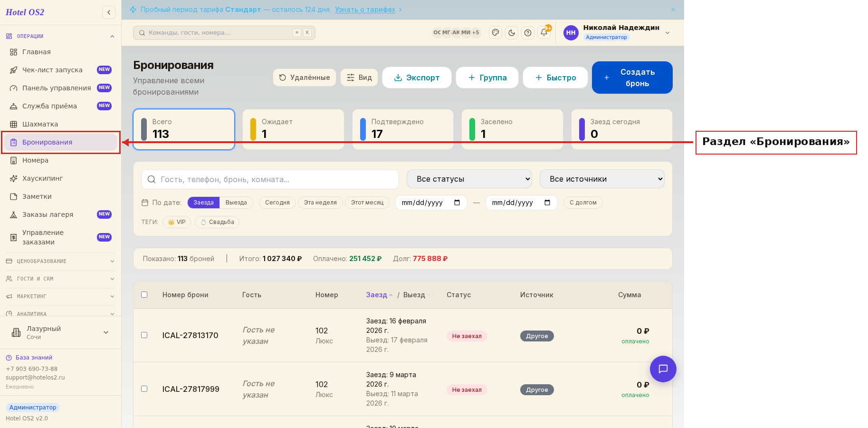
Task: Open notifications bell icon
Action: coord(544,32)
